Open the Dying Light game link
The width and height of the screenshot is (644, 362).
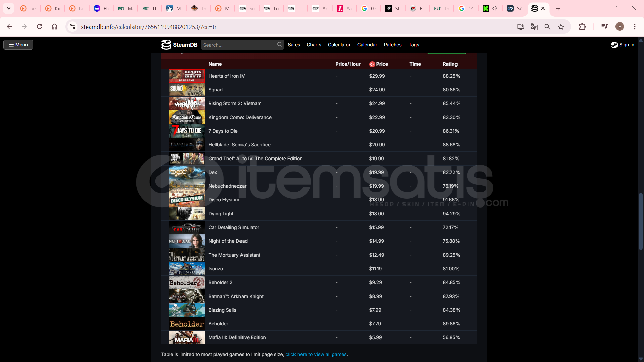tap(221, 214)
